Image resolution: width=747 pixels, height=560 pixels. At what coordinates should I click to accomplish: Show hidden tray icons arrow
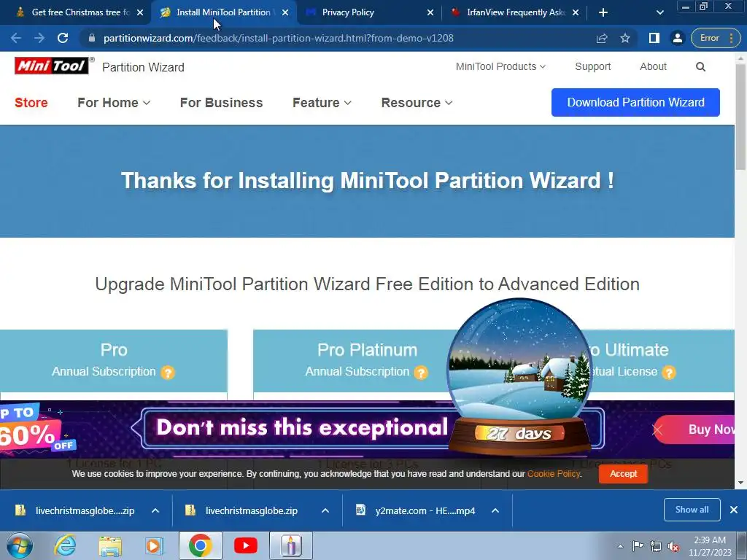click(620, 546)
